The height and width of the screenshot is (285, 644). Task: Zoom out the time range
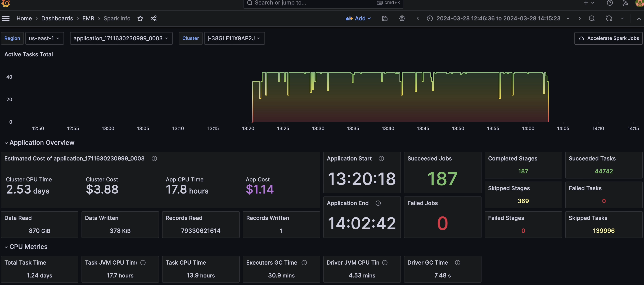point(592,18)
